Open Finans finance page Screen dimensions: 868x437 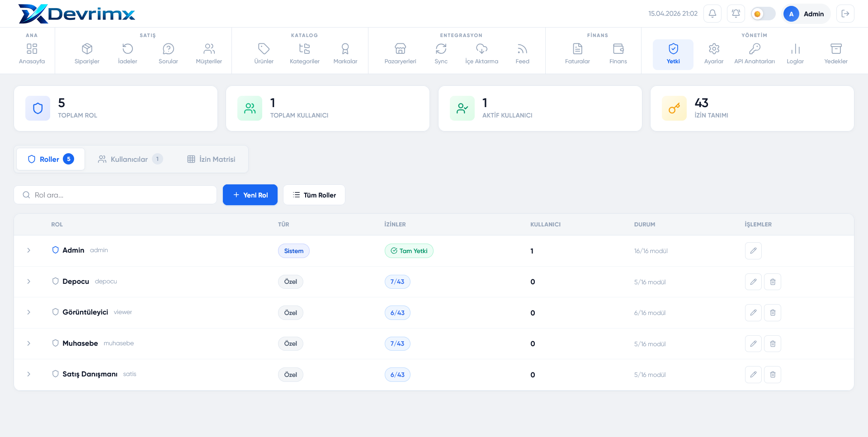[618, 54]
